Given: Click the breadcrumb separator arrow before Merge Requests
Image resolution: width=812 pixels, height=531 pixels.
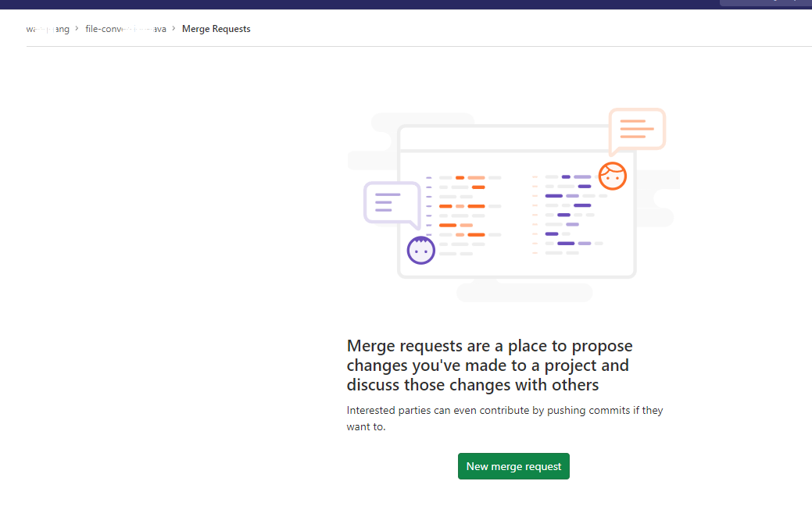Looking at the screenshot, I should click(x=173, y=29).
